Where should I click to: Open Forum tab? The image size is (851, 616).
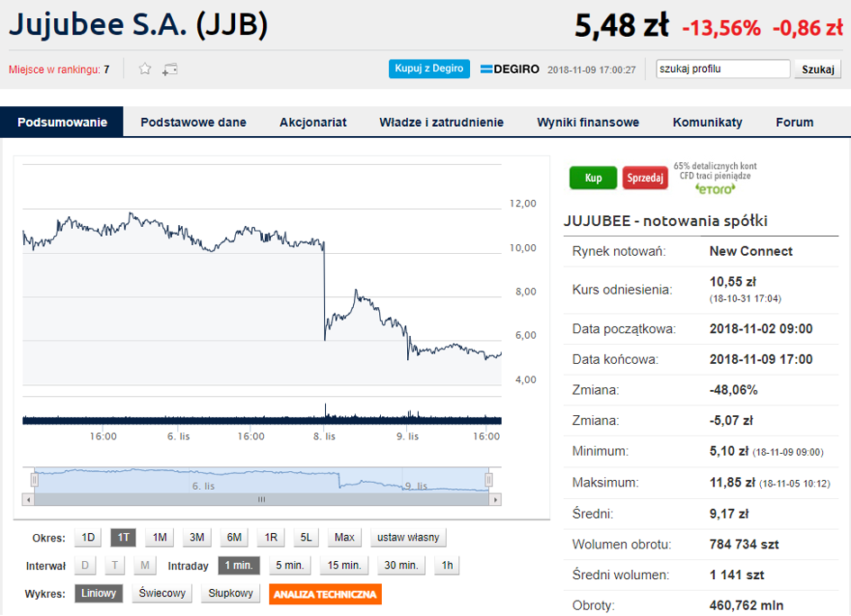tap(794, 122)
